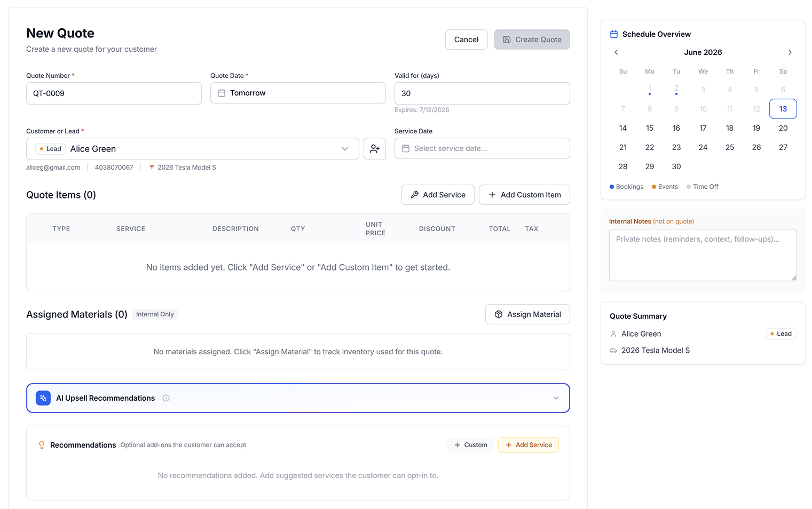Click the calendar icon in Service Date field
Viewport: 812px width, 509px height.
coord(406,148)
